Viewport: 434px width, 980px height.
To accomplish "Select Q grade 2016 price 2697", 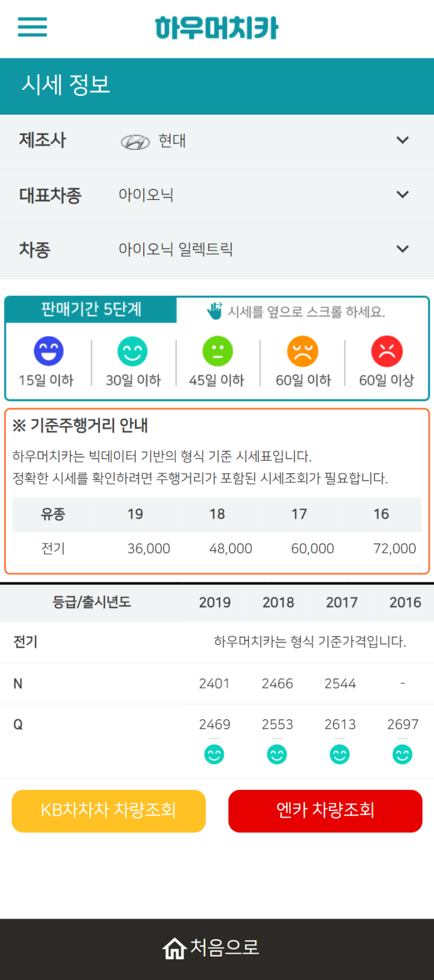I will 403,724.
